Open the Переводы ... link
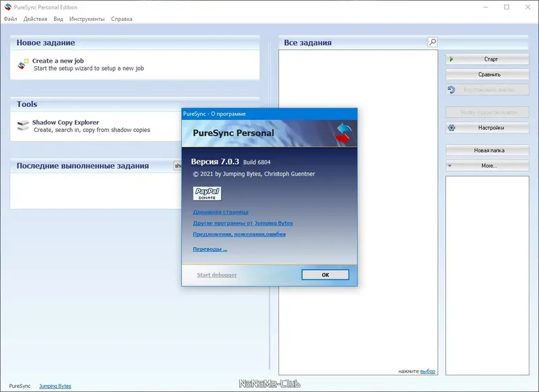This screenshot has height=392, width=539. [x=210, y=249]
